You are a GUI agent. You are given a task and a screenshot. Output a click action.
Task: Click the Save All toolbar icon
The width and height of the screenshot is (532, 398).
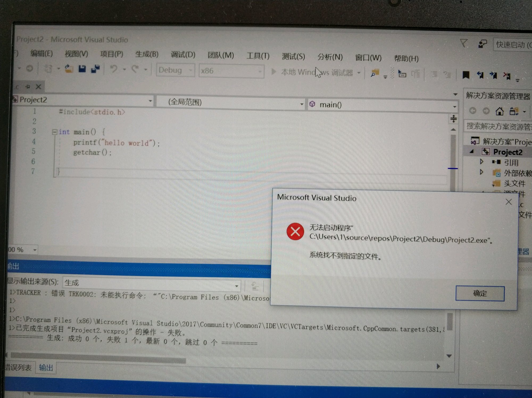coord(95,69)
